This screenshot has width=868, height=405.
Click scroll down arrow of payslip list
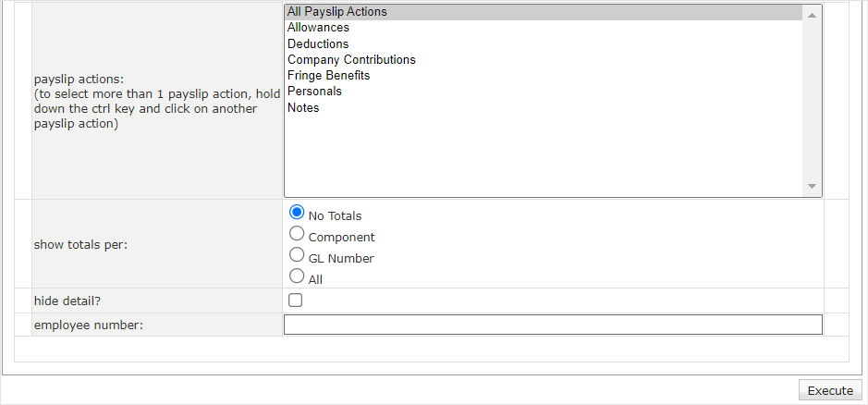(812, 187)
